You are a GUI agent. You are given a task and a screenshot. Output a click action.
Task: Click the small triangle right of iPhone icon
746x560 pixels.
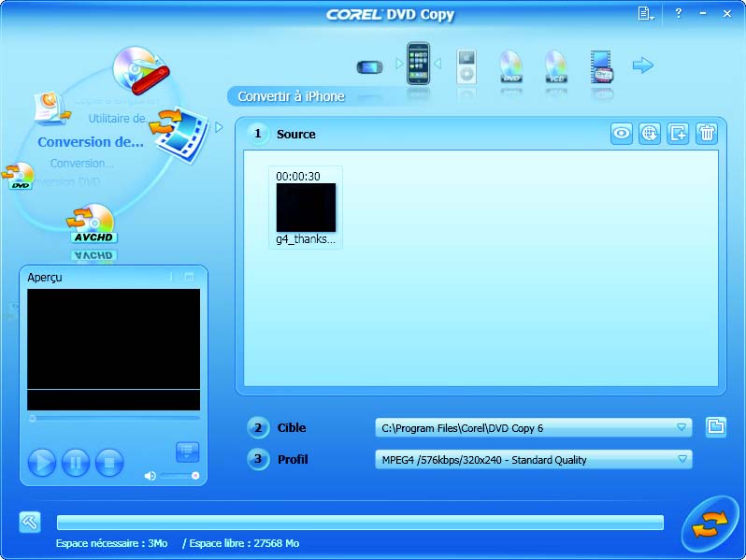[x=438, y=64]
